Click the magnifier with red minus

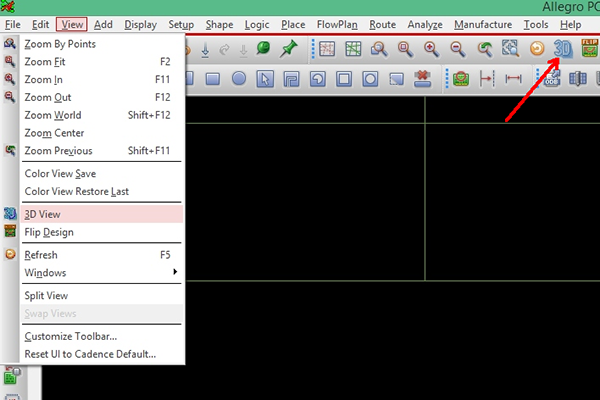[x=458, y=49]
